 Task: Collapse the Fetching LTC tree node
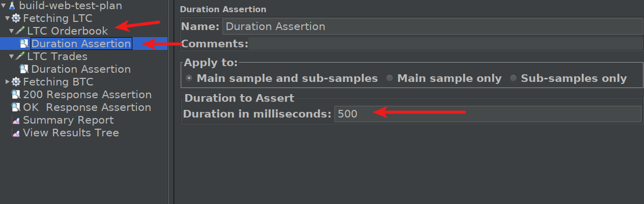[x=7, y=18]
